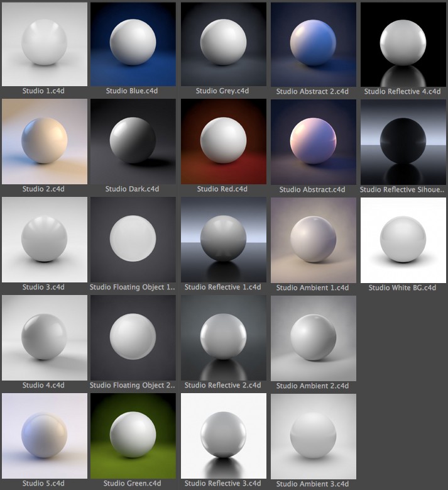Select the Studio Reflective 4.c4d thumbnail
Image resolution: width=448 pixels, height=490 pixels.
pyautogui.click(x=403, y=45)
